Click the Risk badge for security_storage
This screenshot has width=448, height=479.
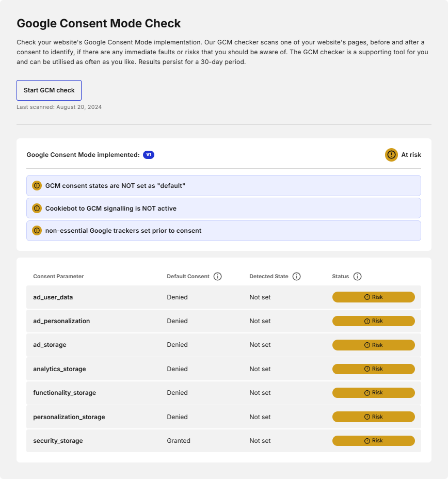(x=374, y=441)
